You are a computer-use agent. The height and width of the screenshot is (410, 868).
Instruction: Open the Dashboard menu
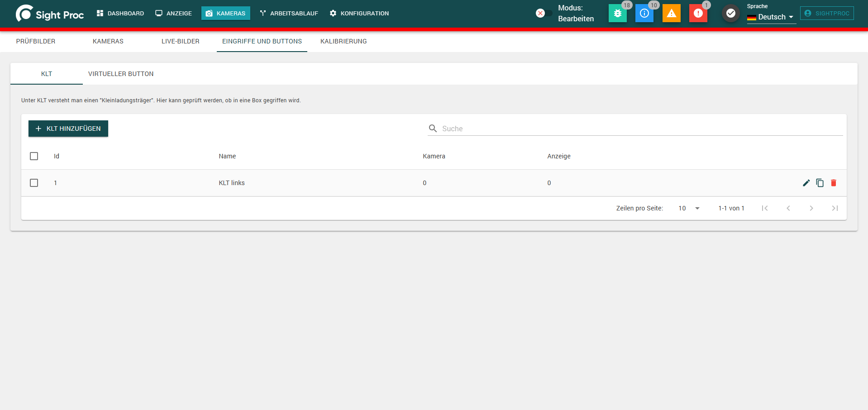120,13
